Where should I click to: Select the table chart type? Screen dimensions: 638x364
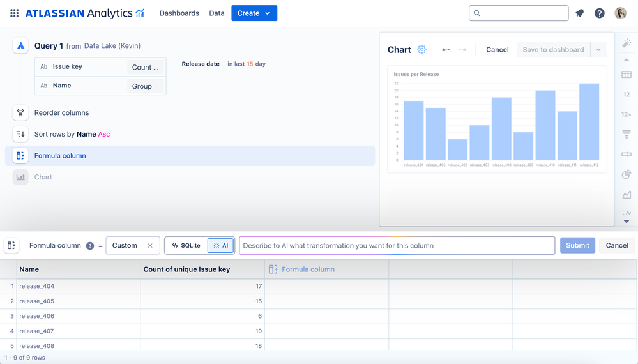[x=627, y=75]
